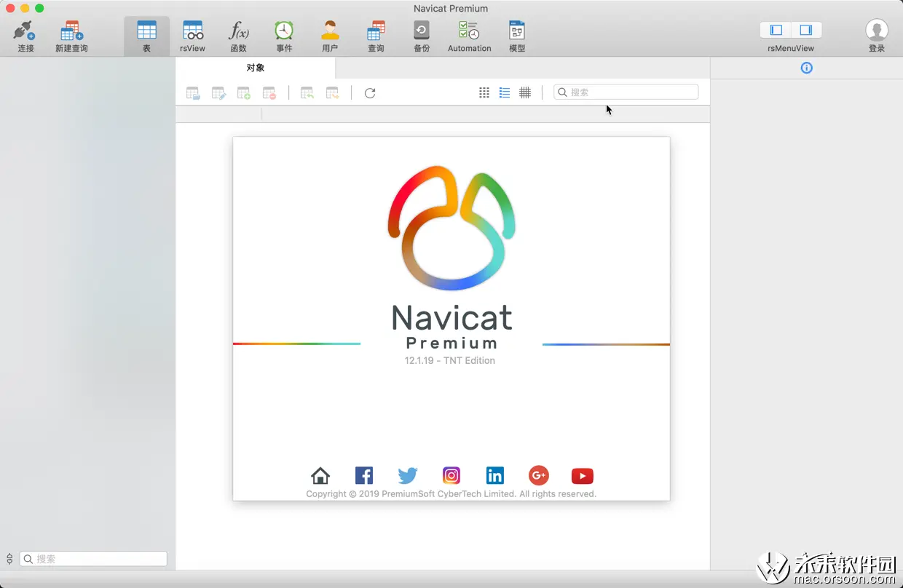The image size is (903, 588).
Task: Select the 用户 users icon
Action: coord(330,31)
